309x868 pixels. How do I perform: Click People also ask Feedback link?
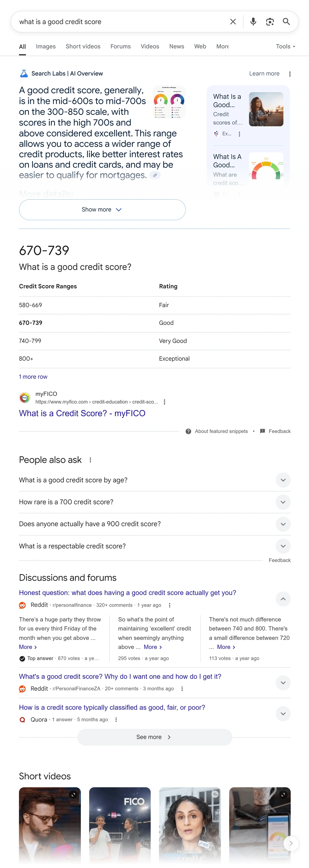pyautogui.click(x=279, y=560)
